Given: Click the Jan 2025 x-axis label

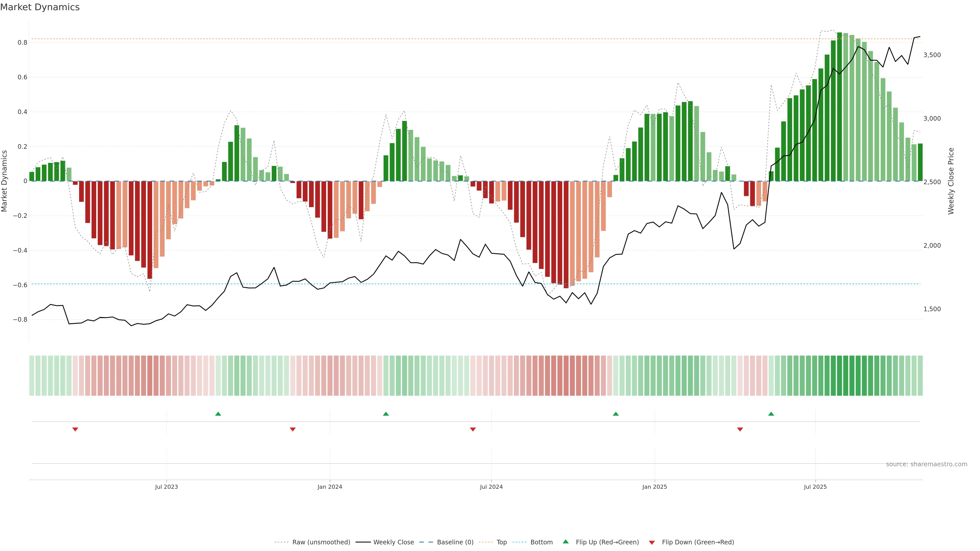Looking at the screenshot, I should [x=654, y=487].
